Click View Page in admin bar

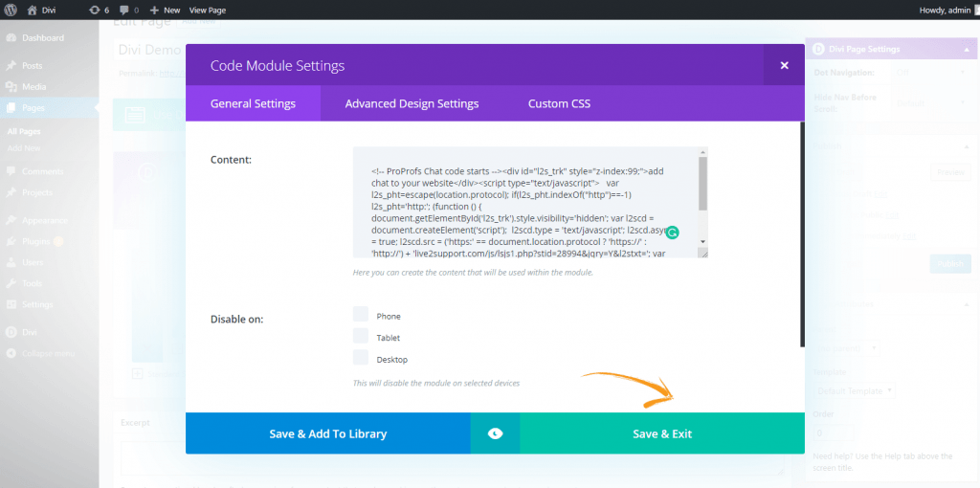point(208,10)
